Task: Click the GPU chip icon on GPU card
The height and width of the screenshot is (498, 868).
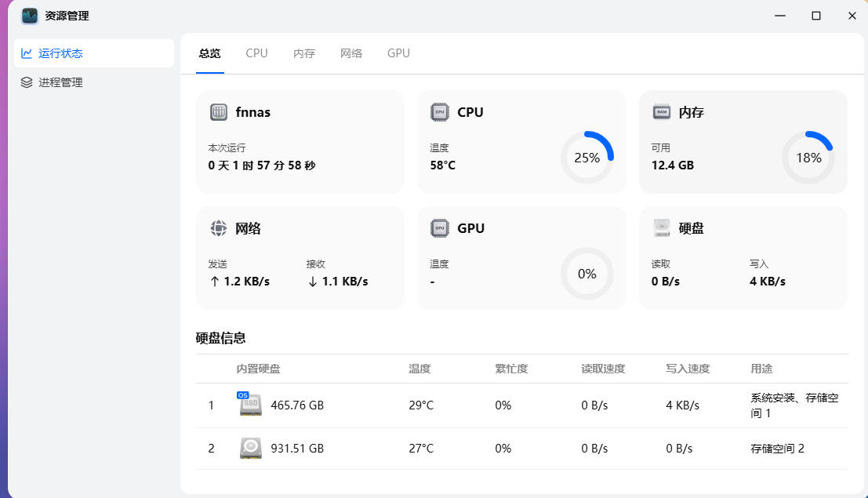Action: coord(440,227)
